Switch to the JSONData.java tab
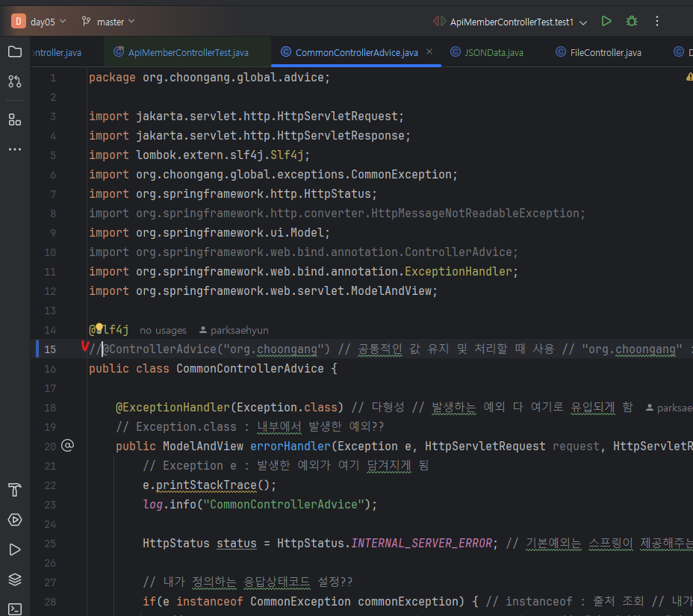The image size is (693, 616). pos(494,52)
